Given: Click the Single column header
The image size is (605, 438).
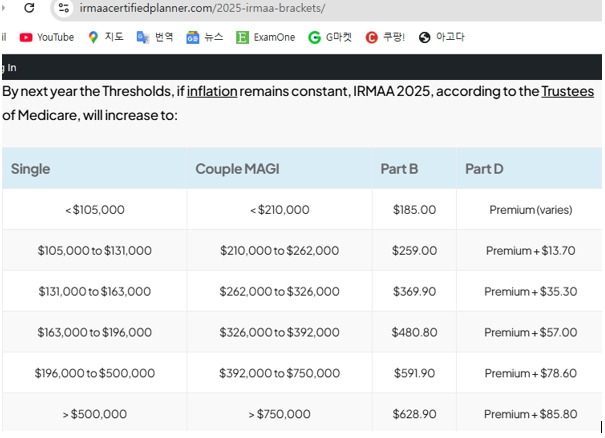Looking at the screenshot, I should 31,169.
